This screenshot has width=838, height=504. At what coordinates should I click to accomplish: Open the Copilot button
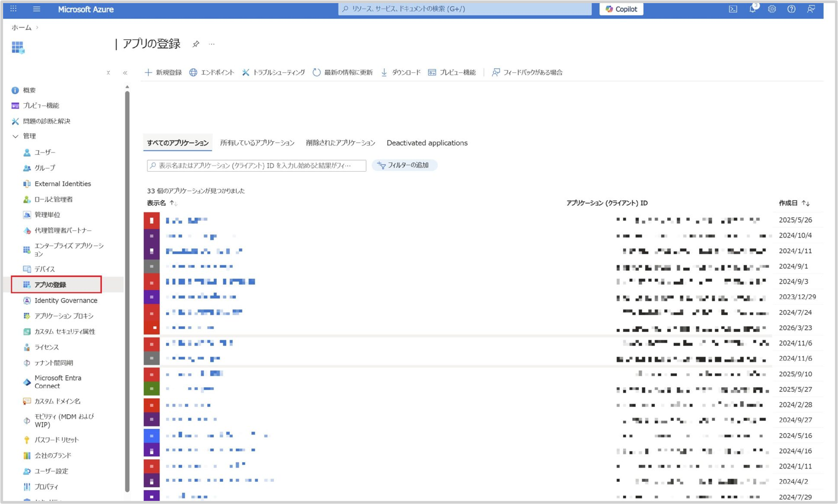pos(621,9)
